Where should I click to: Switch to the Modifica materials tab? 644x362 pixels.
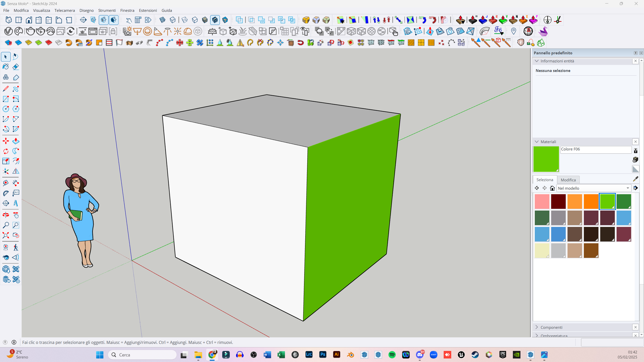(x=568, y=180)
